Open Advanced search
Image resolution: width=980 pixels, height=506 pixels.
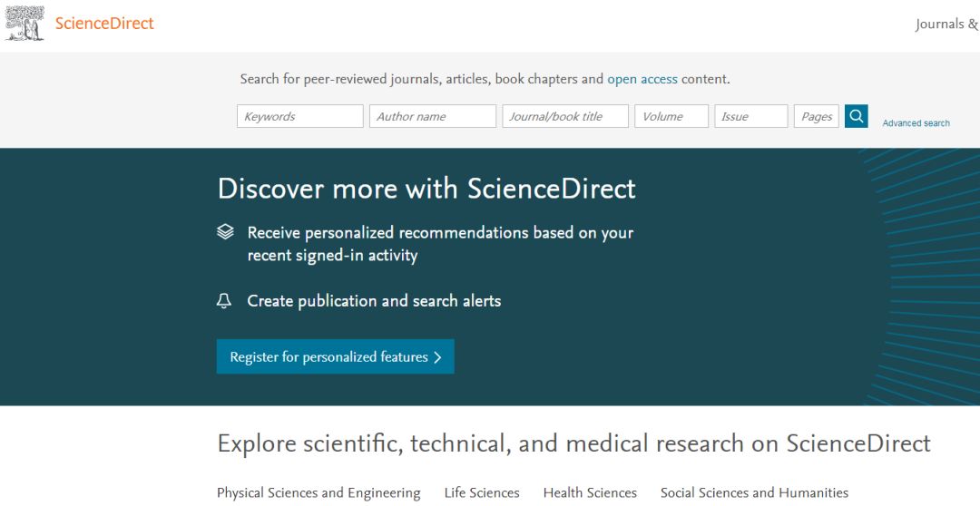[x=916, y=123]
